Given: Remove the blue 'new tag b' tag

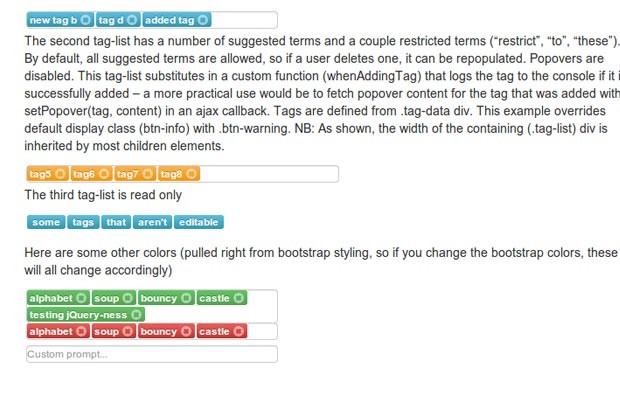Looking at the screenshot, I should point(85,20).
